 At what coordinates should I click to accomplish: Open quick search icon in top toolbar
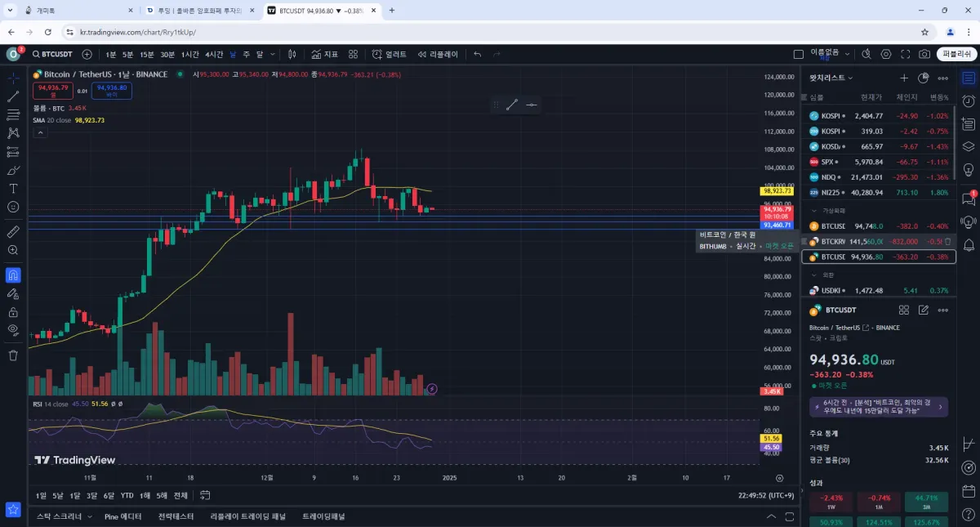coord(867,54)
